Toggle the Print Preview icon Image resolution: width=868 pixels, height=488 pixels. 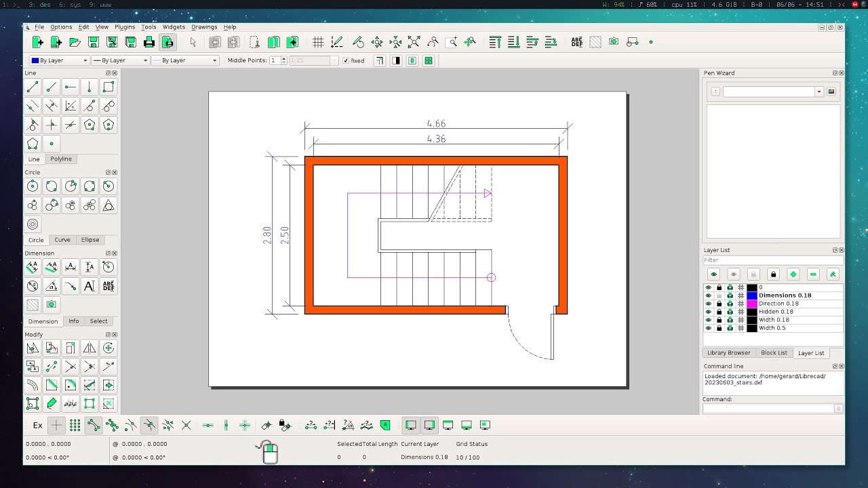click(x=167, y=42)
